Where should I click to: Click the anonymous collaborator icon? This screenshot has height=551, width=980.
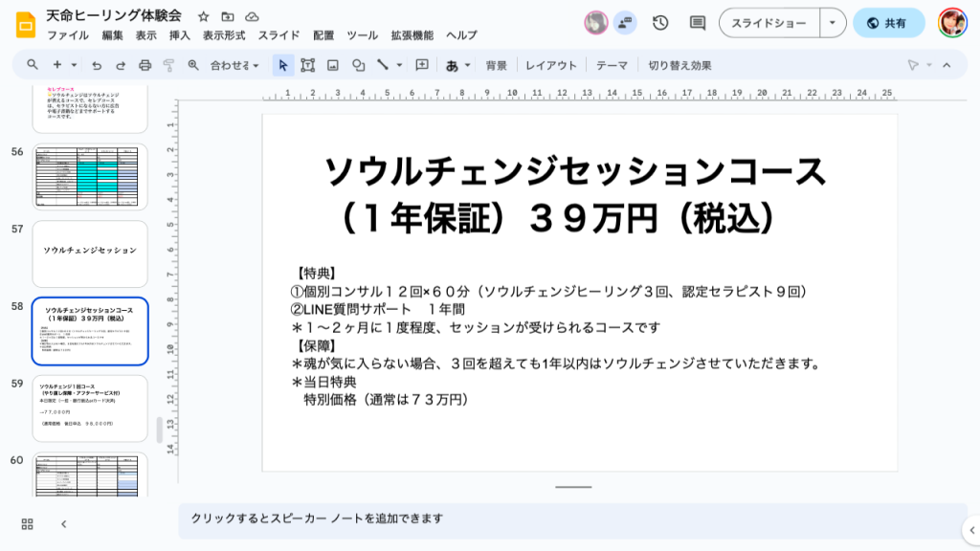[624, 23]
